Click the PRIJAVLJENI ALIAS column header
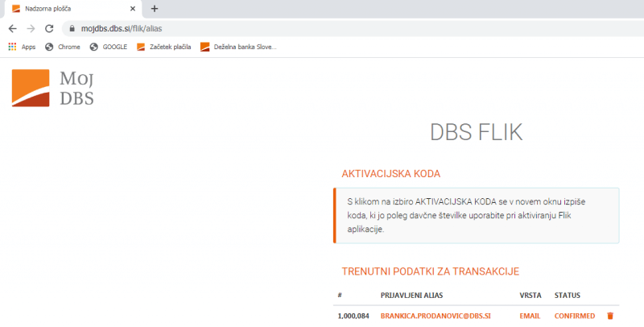Screen dimensions: 644x327 411,296
